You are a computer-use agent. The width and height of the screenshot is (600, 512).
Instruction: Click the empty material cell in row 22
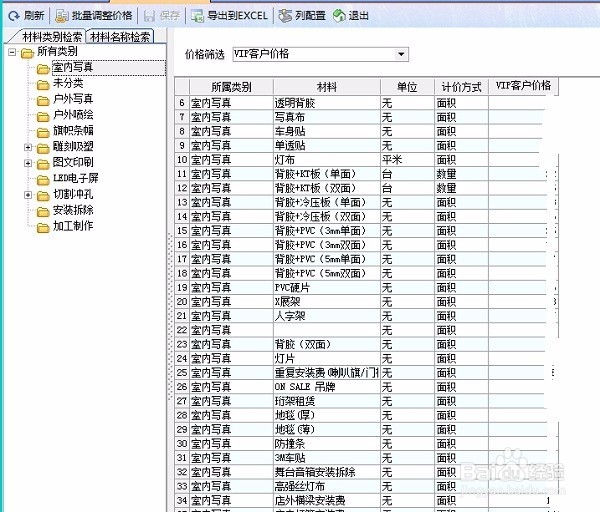pos(327,330)
